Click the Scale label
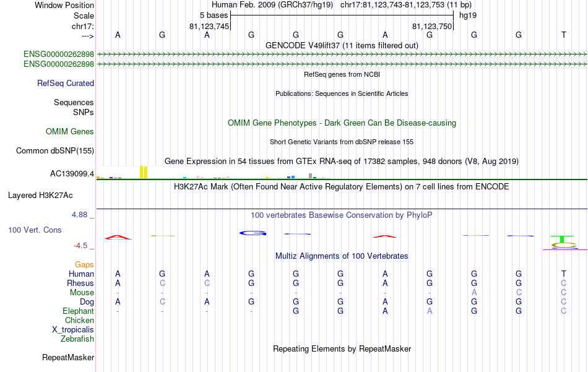The height and width of the screenshot is (372, 588). [x=84, y=15]
